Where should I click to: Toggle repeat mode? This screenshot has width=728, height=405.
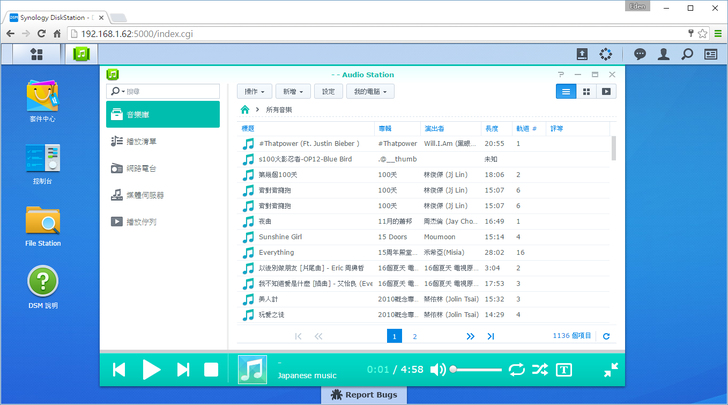[516, 370]
